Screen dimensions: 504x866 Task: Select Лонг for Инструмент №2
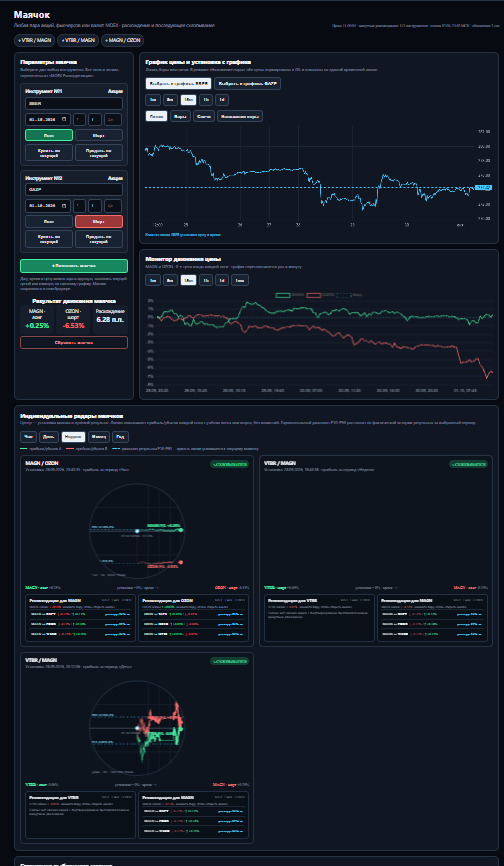coord(49,221)
